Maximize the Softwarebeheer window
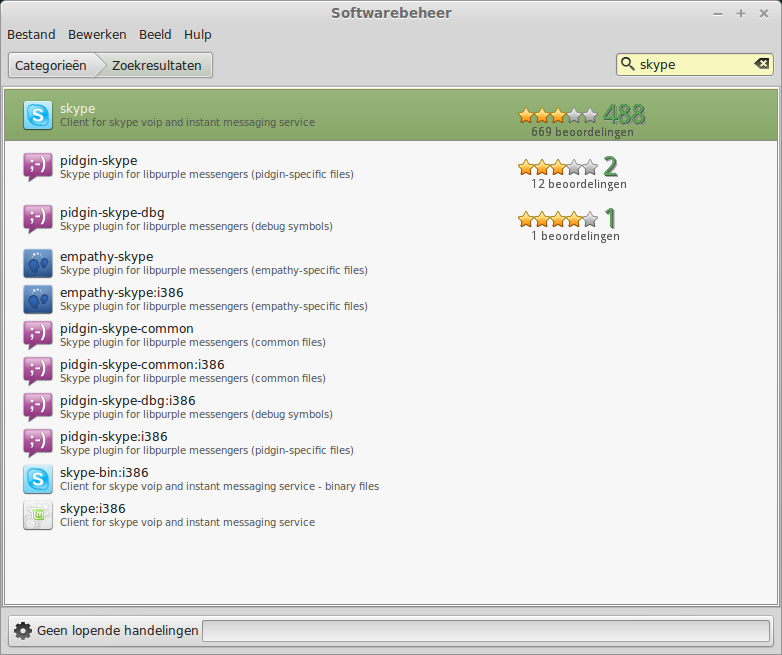 tap(741, 13)
